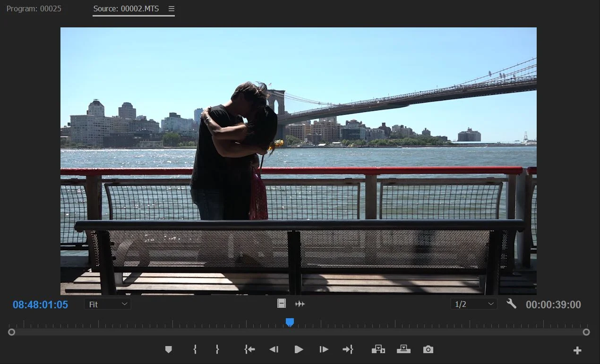Screen dimensions: 600x364
Task: Click the right zoom scroll bar handle
Action: coord(586,332)
